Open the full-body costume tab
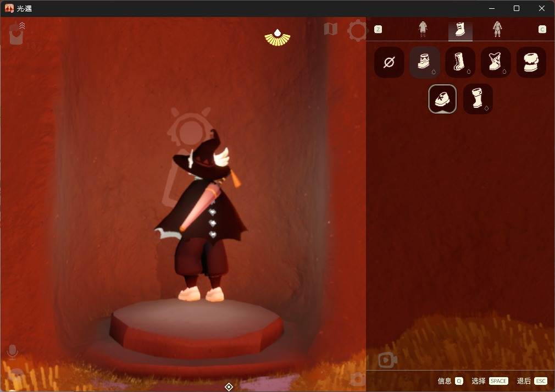The width and height of the screenshot is (555, 392). [x=497, y=29]
